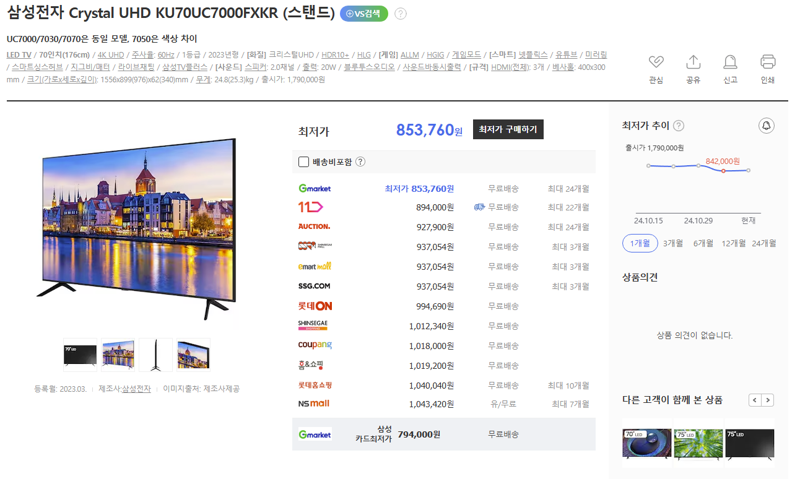Click help icon beside 최저가 추이

pyautogui.click(x=679, y=125)
